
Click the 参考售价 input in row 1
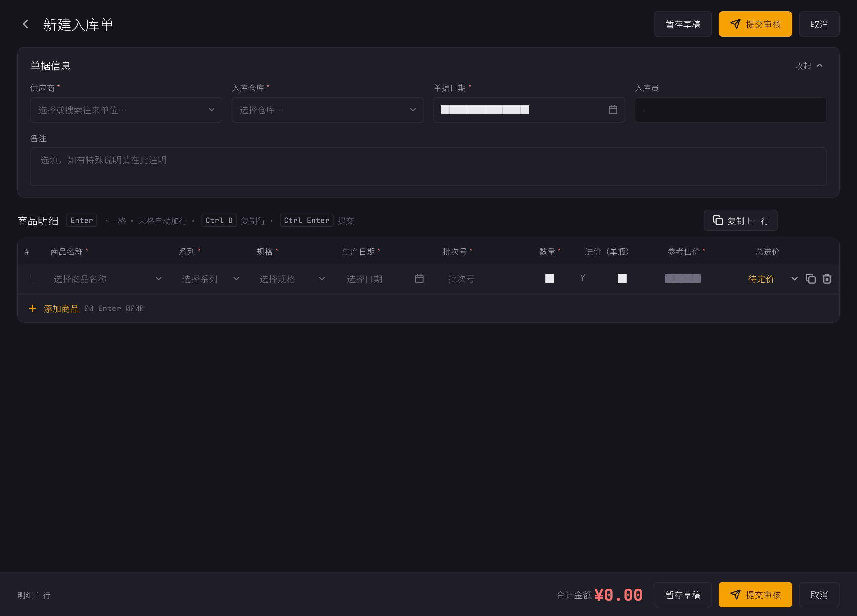683,279
